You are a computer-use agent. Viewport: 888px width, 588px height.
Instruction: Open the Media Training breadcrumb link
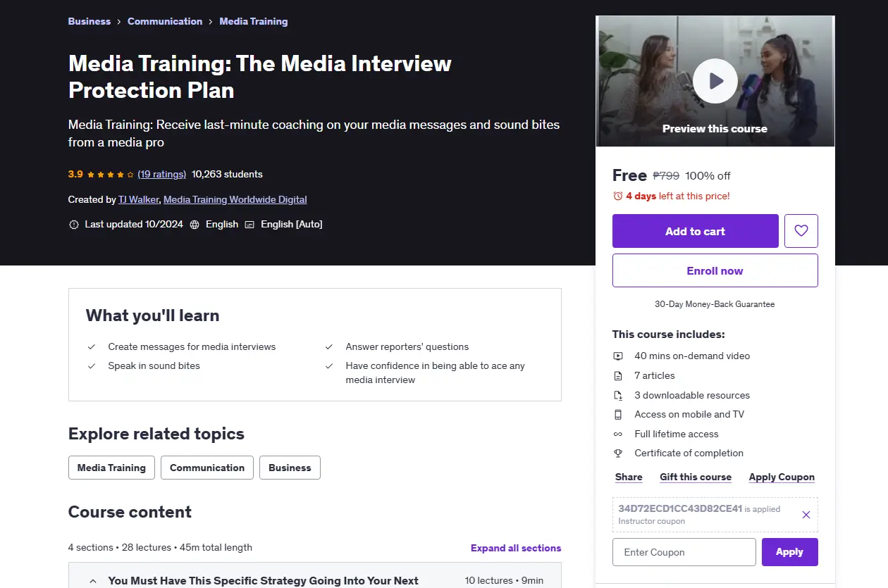254,21
